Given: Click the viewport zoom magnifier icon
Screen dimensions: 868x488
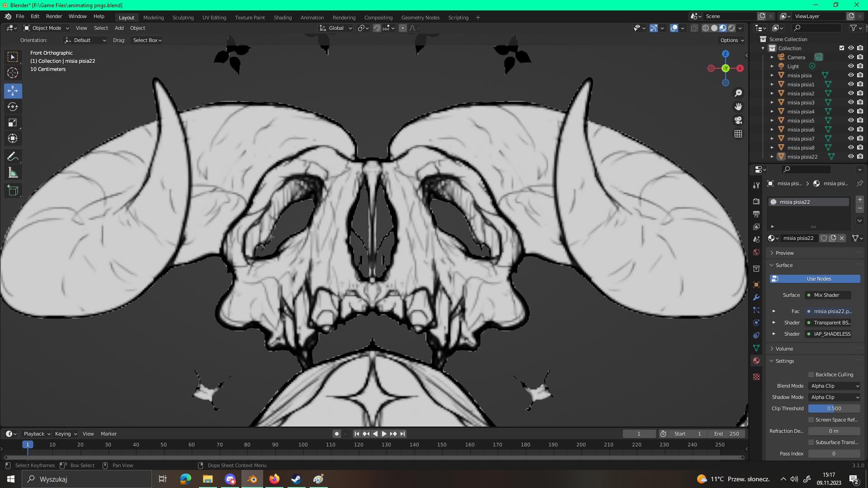Looking at the screenshot, I should click(738, 93).
